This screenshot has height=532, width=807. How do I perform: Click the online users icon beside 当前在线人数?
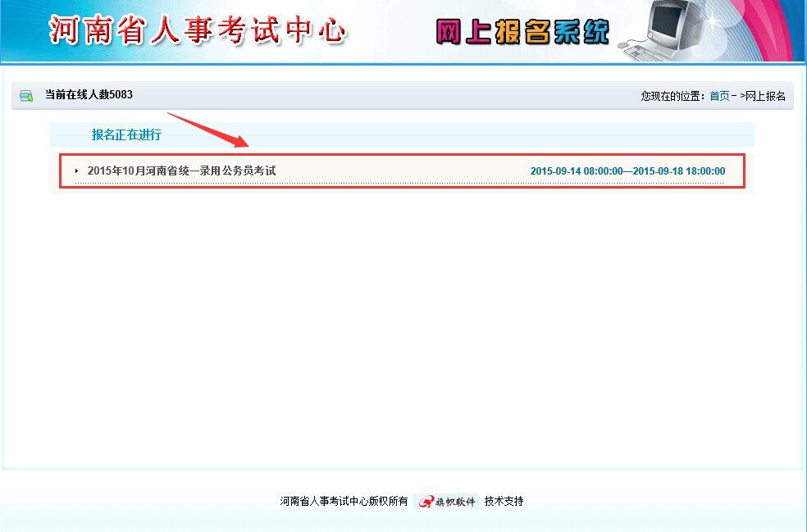(x=26, y=96)
